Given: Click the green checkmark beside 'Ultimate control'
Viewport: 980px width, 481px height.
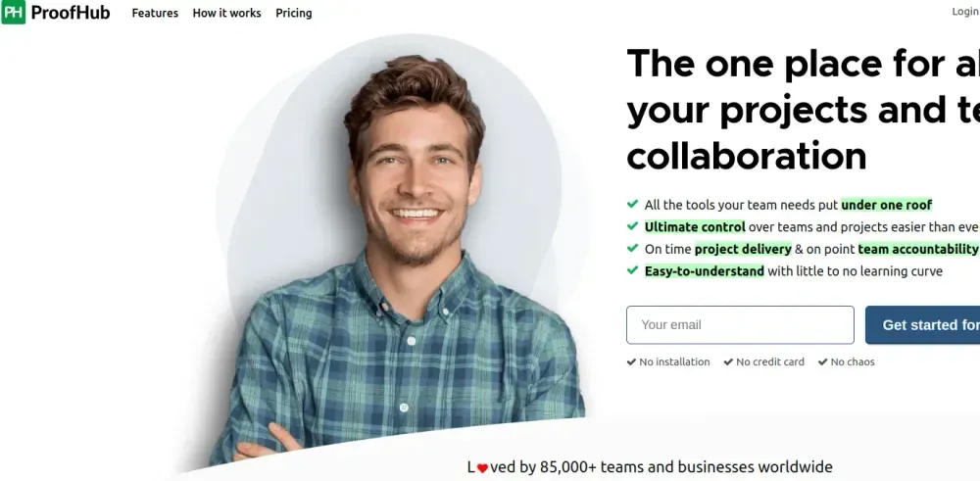Looking at the screenshot, I should point(632,225).
